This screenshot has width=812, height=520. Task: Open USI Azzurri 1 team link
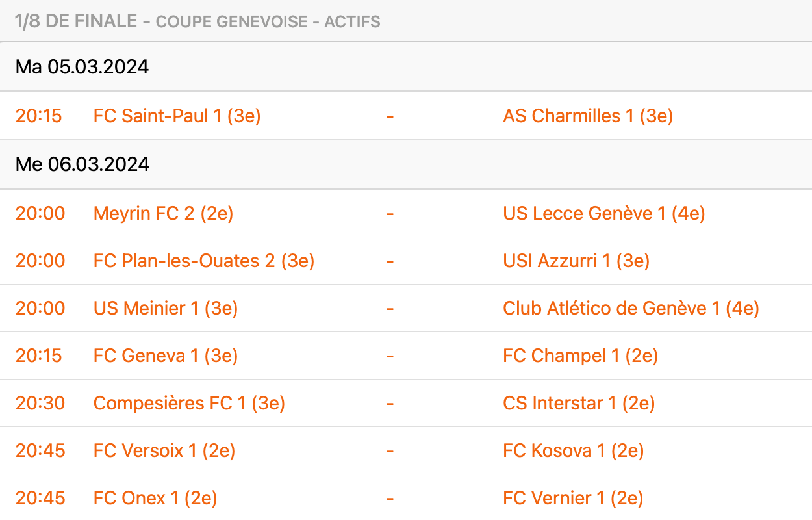576,261
